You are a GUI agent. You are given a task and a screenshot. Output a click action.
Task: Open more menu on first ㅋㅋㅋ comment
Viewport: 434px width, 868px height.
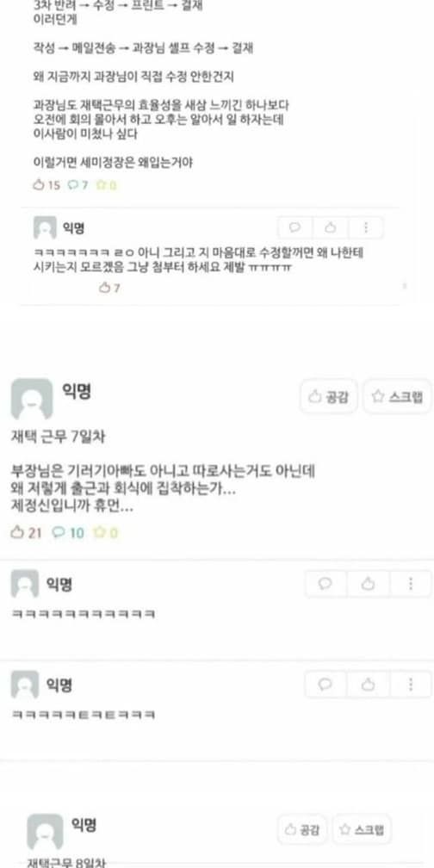click(x=411, y=584)
